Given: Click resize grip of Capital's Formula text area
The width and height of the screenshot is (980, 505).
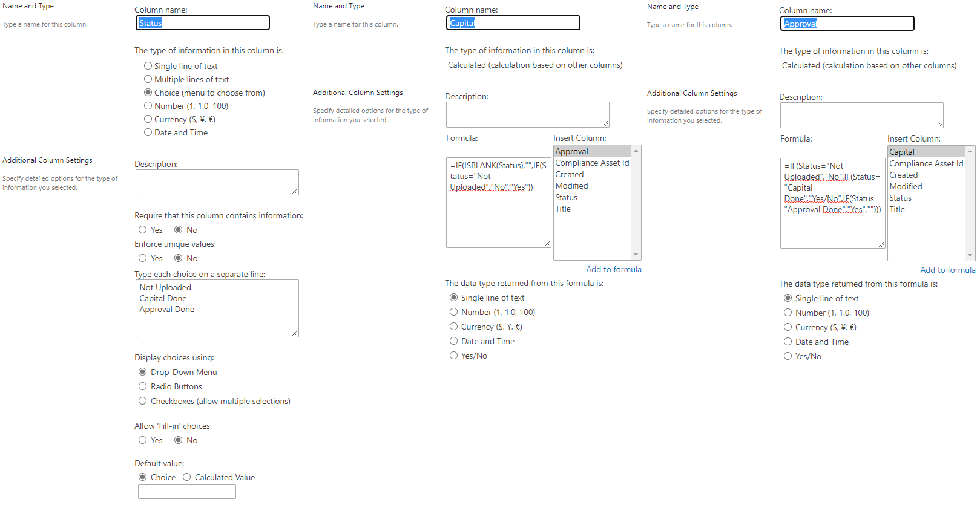Looking at the screenshot, I should tap(547, 244).
